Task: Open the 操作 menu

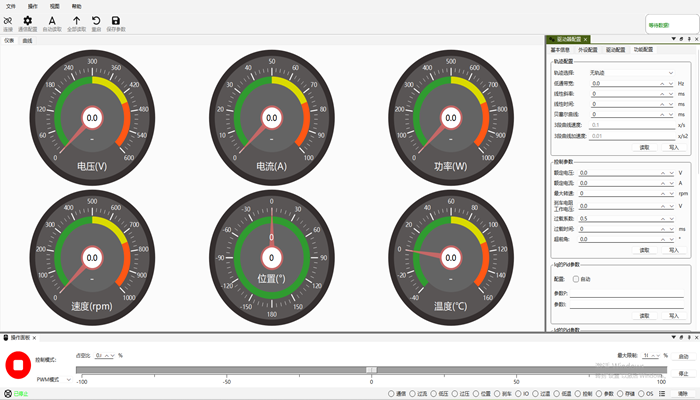Action: point(33,6)
